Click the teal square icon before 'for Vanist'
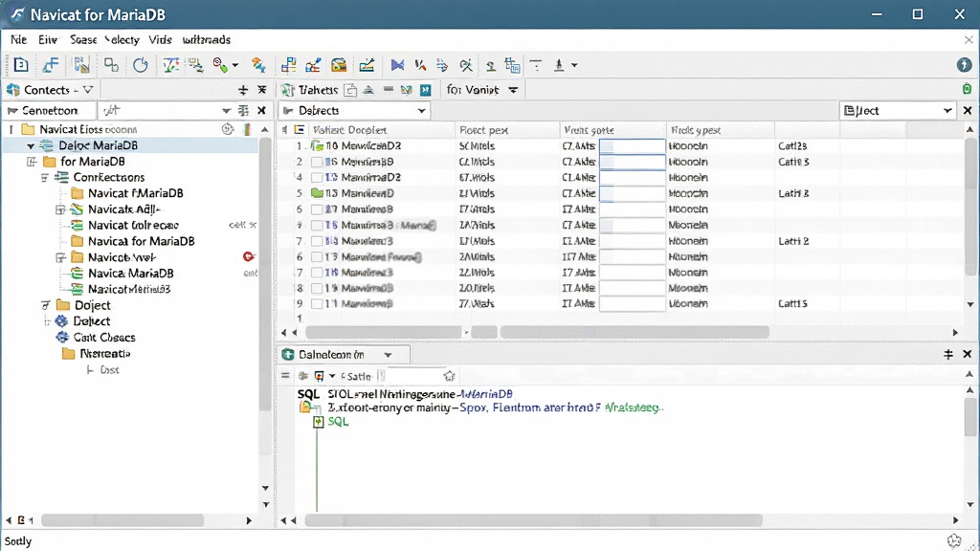980x551 pixels. tap(426, 90)
